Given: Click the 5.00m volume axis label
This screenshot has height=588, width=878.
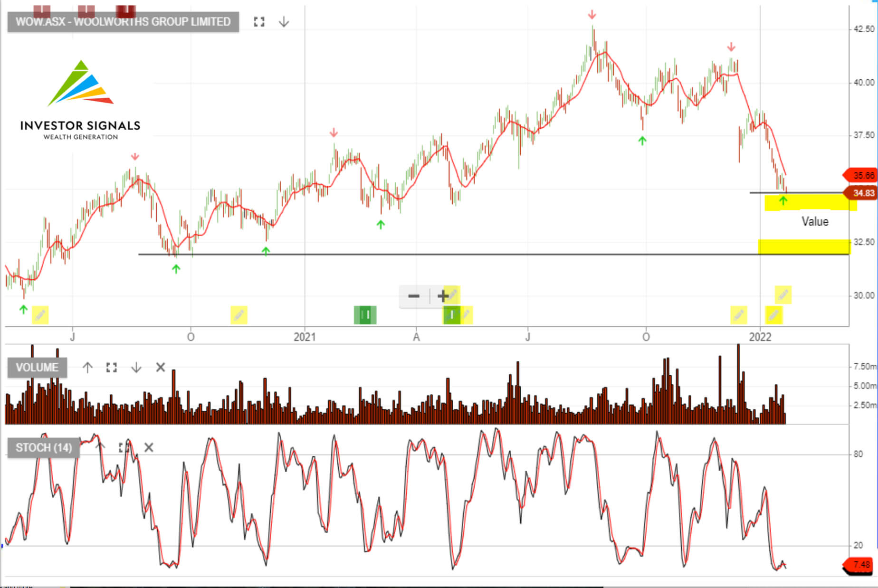Looking at the screenshot, I should tap(865, 386).
